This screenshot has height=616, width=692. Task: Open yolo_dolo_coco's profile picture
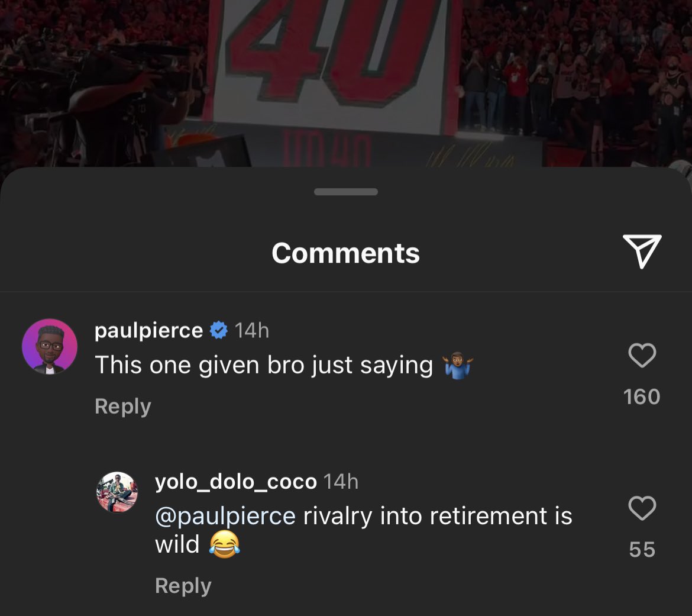[117, 492]
